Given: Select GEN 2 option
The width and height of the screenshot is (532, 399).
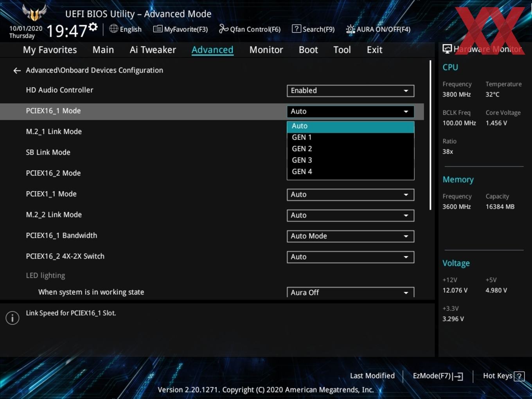Looking at the screenshot, I should click(x=350, y=149).
